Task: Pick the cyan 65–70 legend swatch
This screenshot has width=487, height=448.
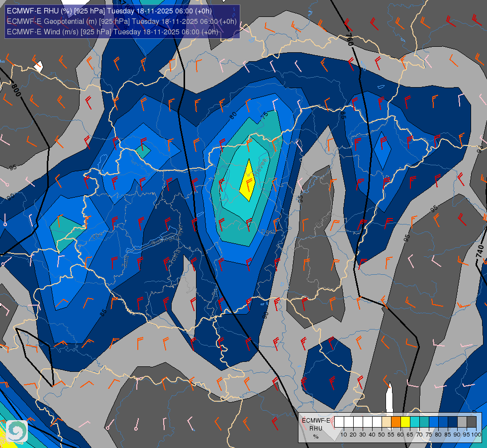Action: coord(415,422)
